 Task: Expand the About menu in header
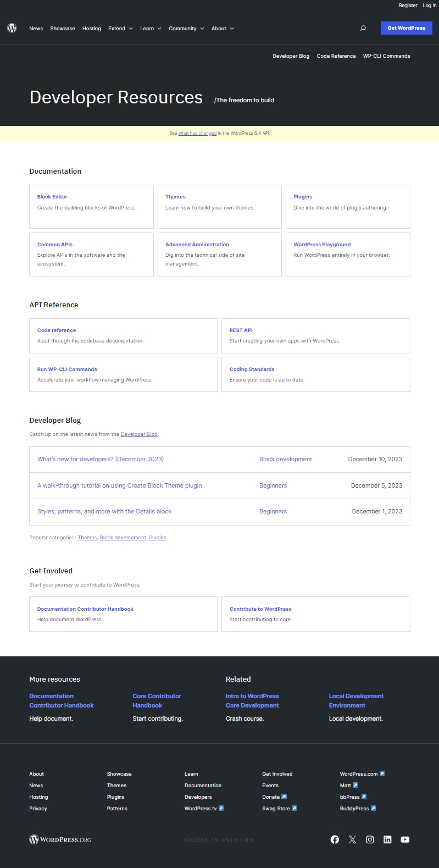(x=223, y=29)
